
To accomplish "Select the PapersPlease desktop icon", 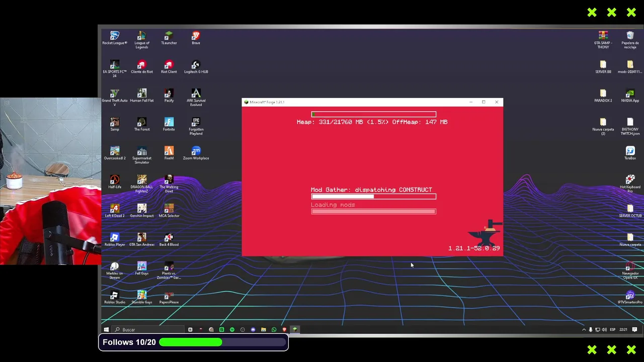I will click(x=169, y=297).
